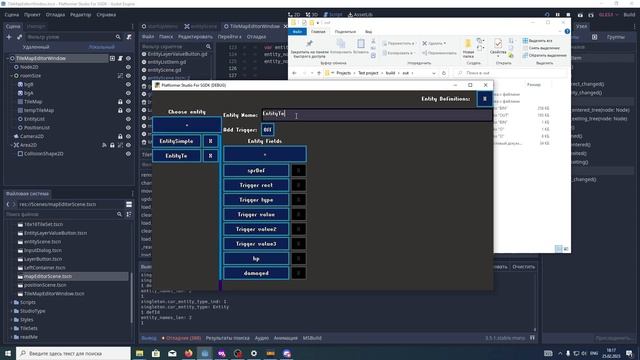Toggle visibility of Node2D node
This screenshot has height=360, width=640.
(128, 67)
